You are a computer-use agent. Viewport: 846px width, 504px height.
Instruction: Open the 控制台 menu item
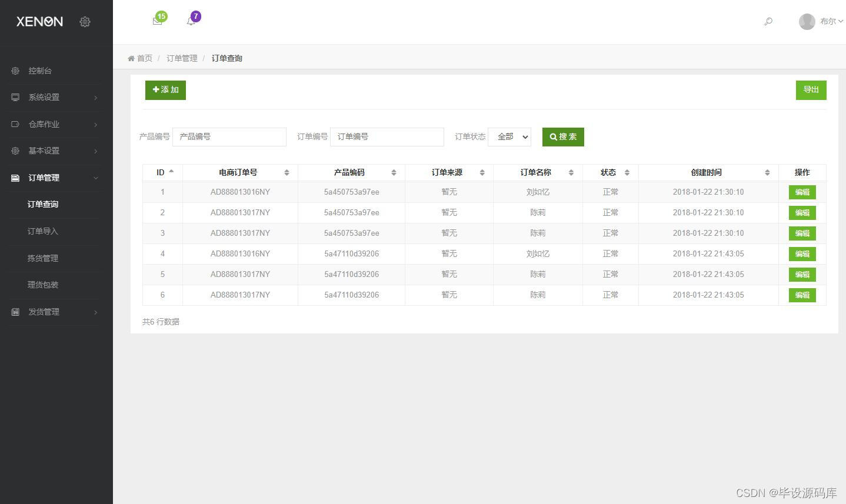tap(40, 71)
